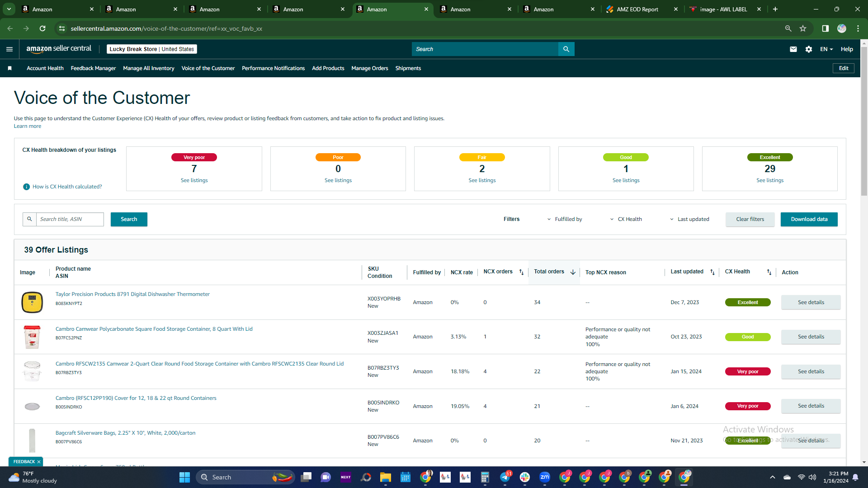The image size is (868, 488).
Task: Click the Cambro 2-Quart container thumbnail
Action: pyautogui.click(x=32, y=371)
